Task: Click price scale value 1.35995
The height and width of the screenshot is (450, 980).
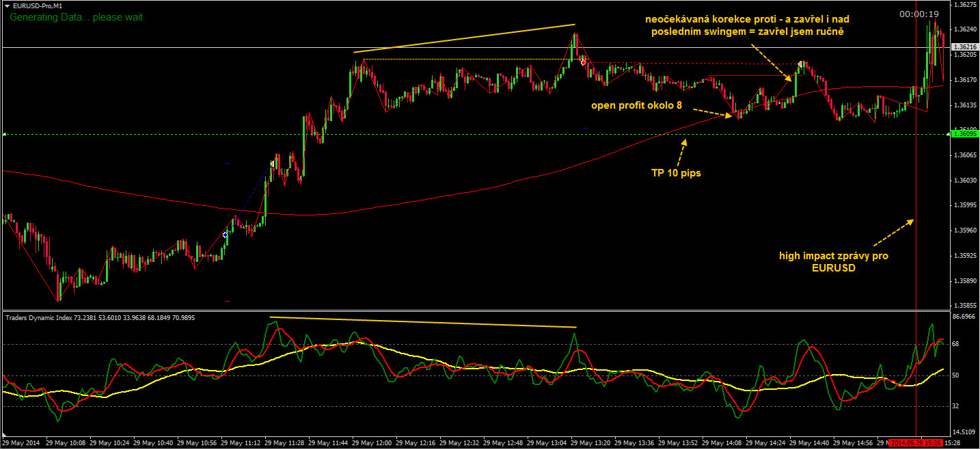Action: [966, 205]
